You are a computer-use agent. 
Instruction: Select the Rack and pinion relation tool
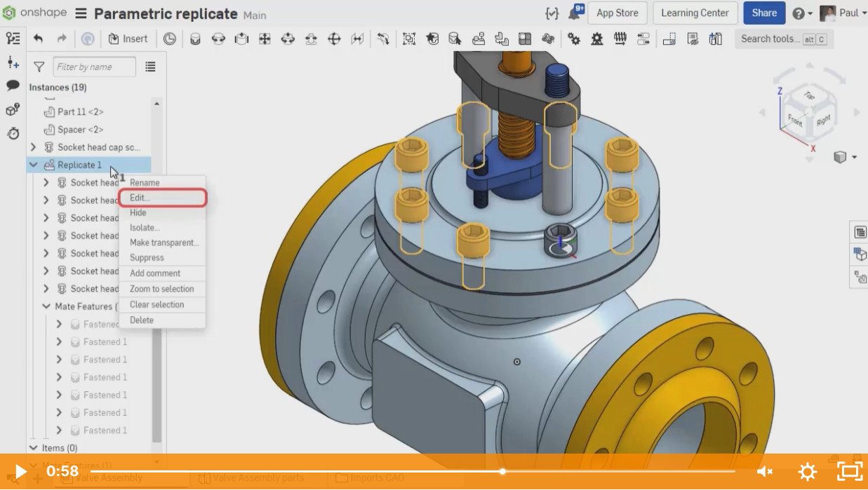(597, 39)
